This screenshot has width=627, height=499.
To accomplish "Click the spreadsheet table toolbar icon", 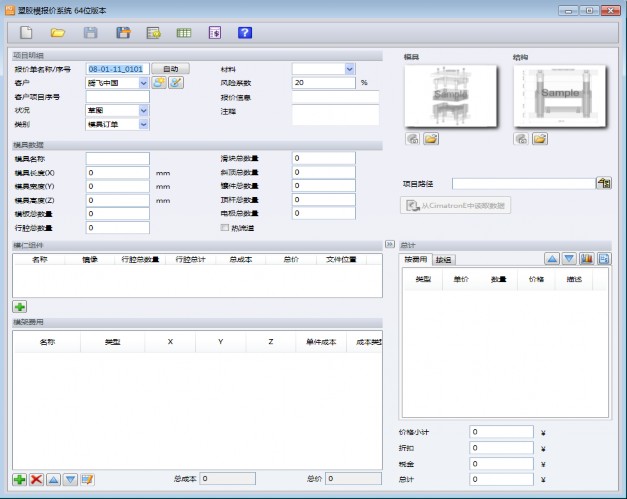I will 184,33.
